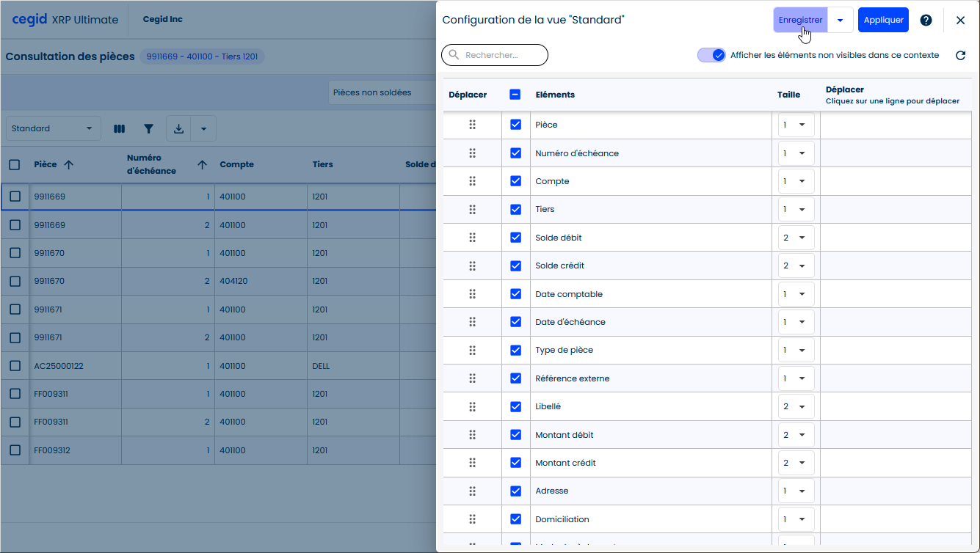Open the Standard view selector dropdown
This screenshot has width=980, height=553.
pyautogui.click(x=53, y=129)
